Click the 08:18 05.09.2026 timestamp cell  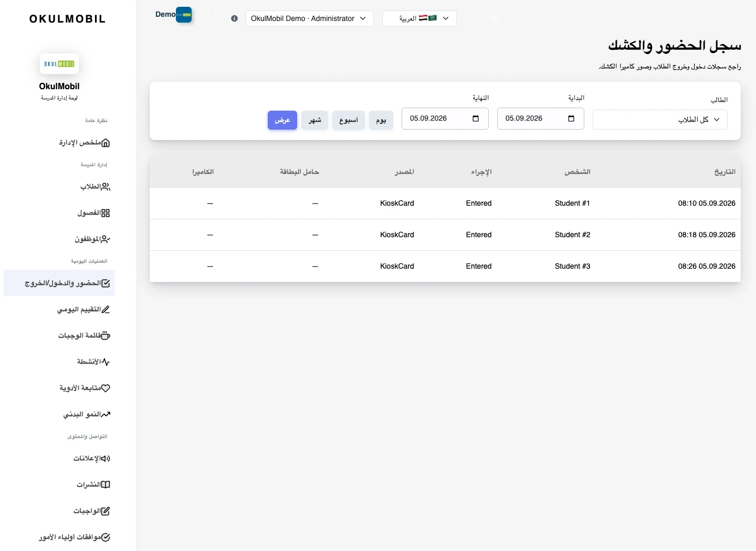[x=707, y=235]
